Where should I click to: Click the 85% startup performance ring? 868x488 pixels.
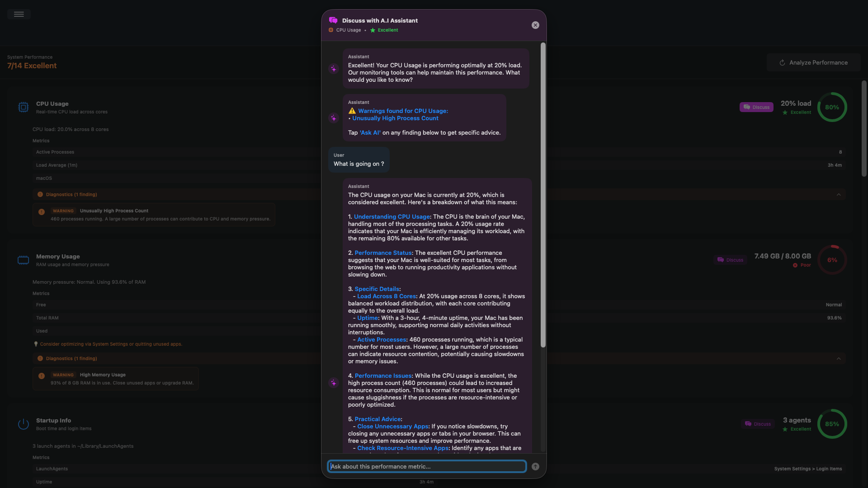click(832, 424)
